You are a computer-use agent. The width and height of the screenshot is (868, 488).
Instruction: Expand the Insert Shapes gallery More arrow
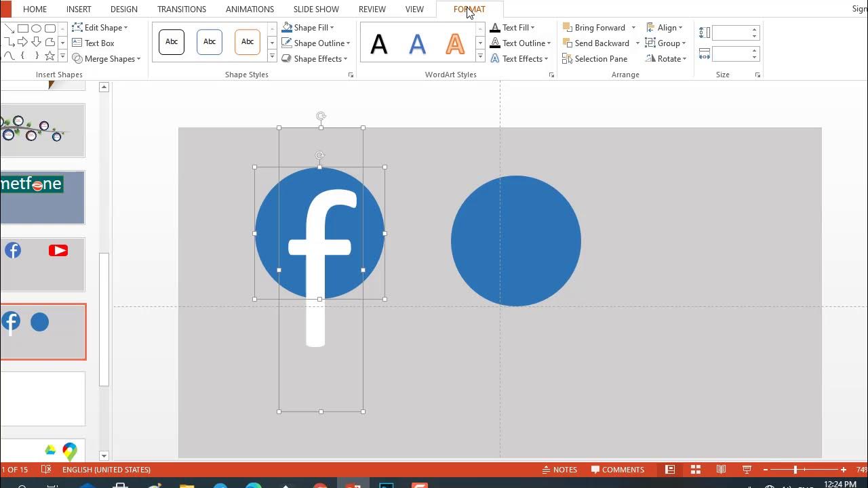click(62, 56)
